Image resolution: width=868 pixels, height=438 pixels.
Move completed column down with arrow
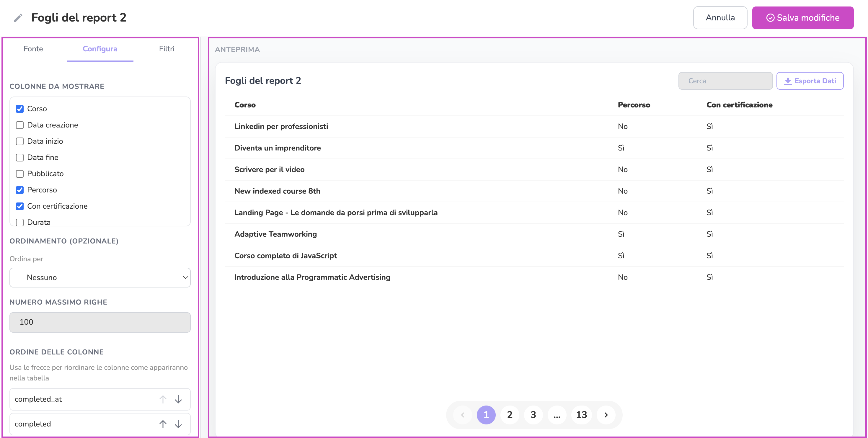click(178, 424)
